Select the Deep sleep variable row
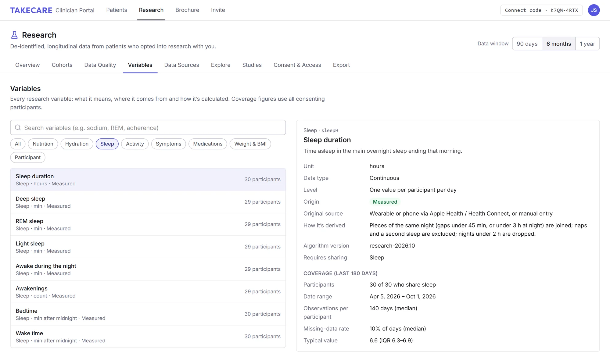Screen dimensions: 610x364 click(148, 202)
